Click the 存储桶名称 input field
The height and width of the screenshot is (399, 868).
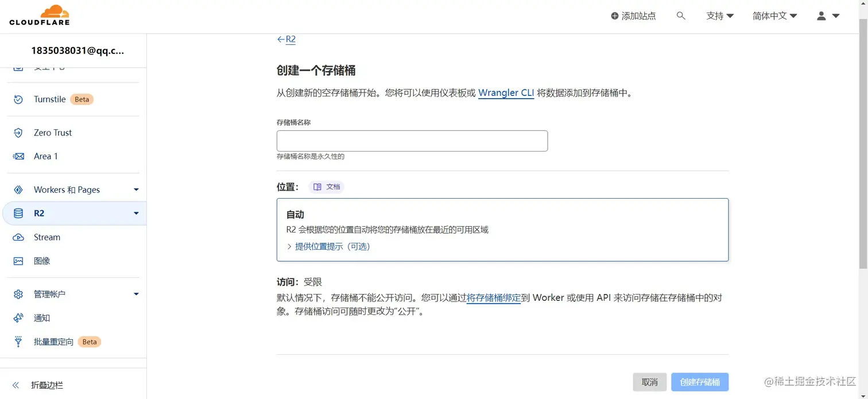(412, 141)
